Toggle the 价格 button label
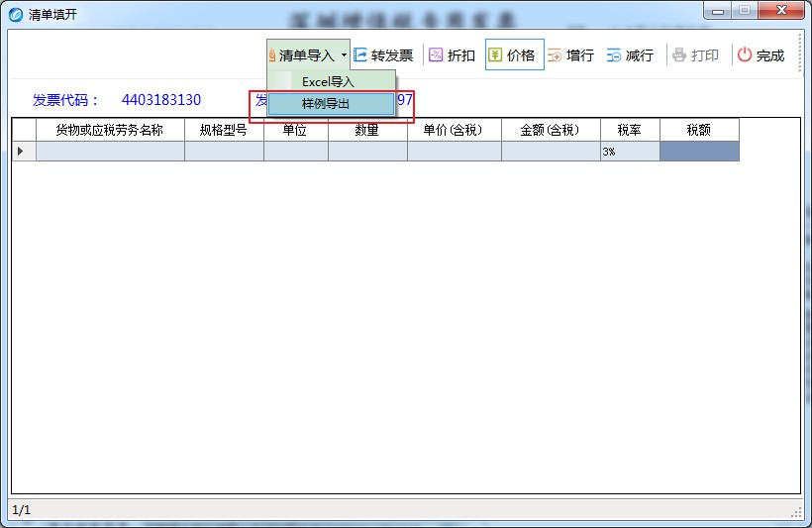The width and height of the screenshot is (812, 528). click(x=521, y=55)
